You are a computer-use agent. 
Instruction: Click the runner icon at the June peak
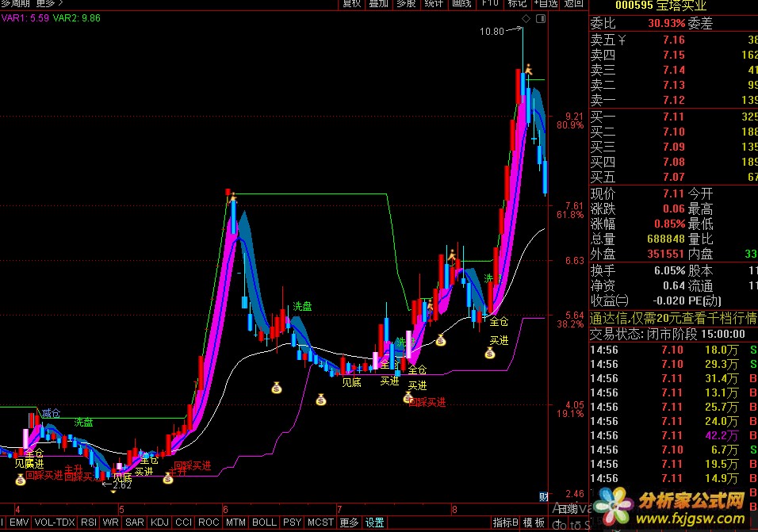coord(233,197)
